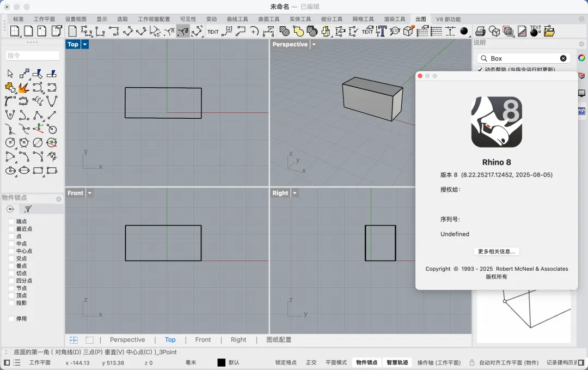This screenshot has height=370, width=588.
Task: Switch to the Perspective viewport tab at bottom
Action: (127, 339)
